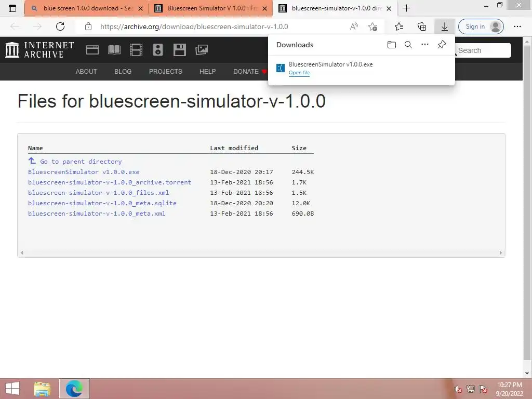Open the Video film icon
Image resolution: width=532 pixels, height=399 pixels.
coord(136,50)
